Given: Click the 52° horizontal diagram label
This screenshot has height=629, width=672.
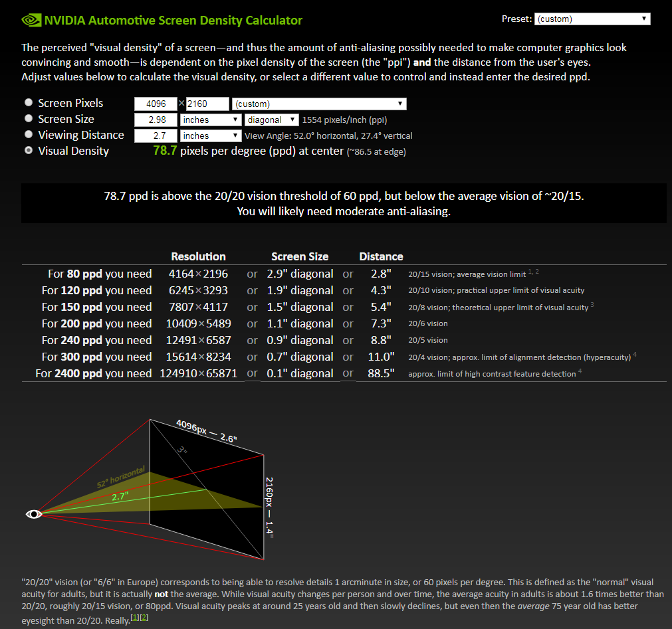Looking at the screenshot, I should point(121,477).
